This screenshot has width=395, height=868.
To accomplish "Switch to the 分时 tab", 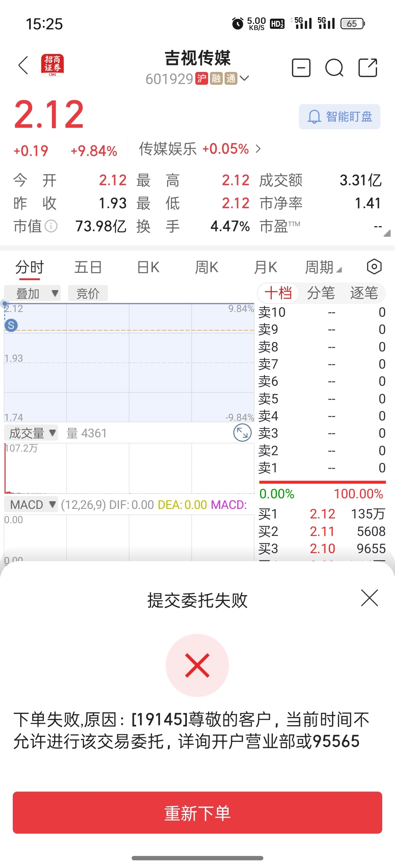I will point(29,267).
